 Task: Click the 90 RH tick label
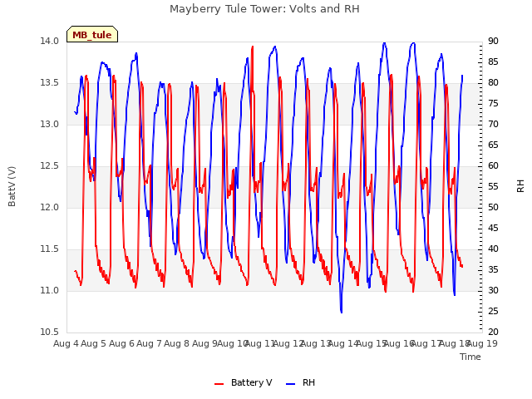coord(493,42)
